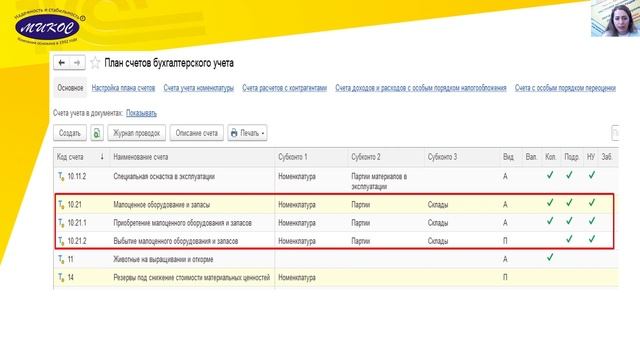The image size is (640, 360).
Task: Click the МИКОС company logo
Action: click(48, 27)
